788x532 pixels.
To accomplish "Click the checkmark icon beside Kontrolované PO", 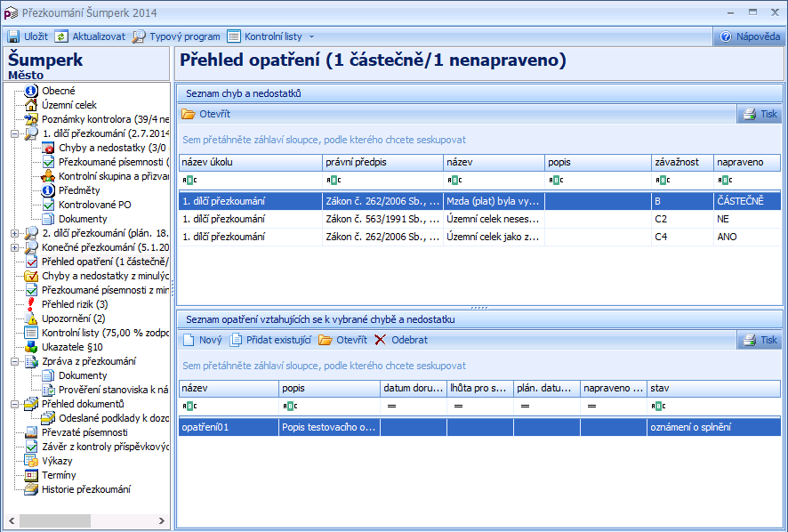I will pos(48,205).
